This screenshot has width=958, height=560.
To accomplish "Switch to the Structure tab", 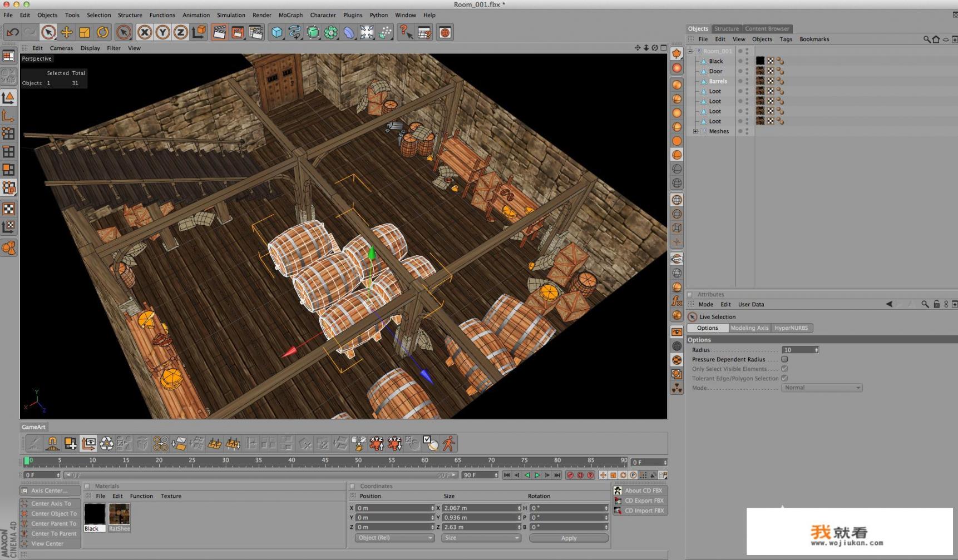I will 726,28.
